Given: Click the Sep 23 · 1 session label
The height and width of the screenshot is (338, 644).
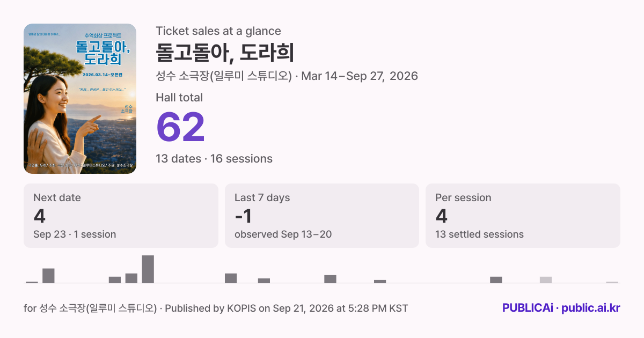Looking at the screenshot, I should click(75, 234).
